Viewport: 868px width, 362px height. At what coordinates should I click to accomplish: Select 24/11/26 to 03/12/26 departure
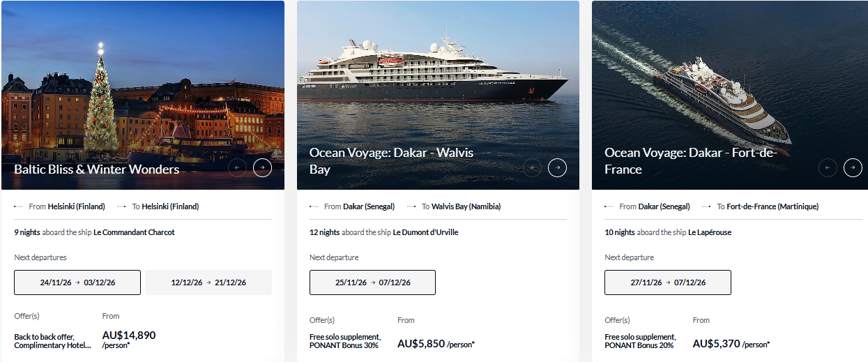77,282
